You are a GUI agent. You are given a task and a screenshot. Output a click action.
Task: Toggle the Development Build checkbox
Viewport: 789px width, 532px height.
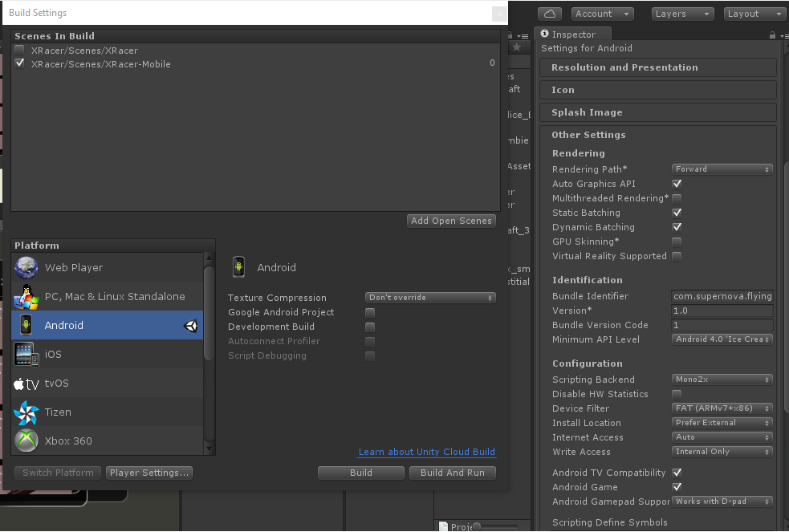370,327
